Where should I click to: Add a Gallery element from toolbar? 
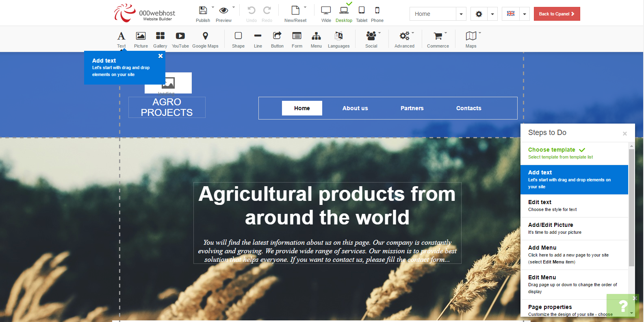coord(160,36)
